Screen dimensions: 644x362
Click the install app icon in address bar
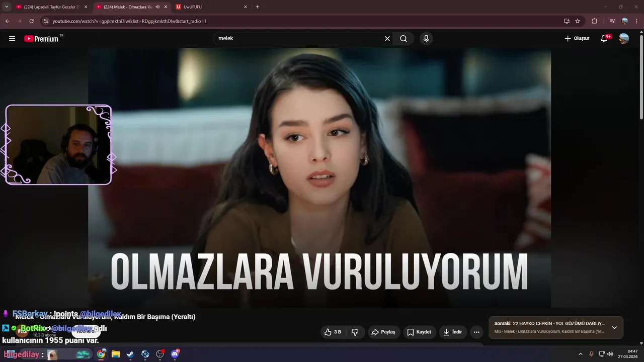[567, 21]
